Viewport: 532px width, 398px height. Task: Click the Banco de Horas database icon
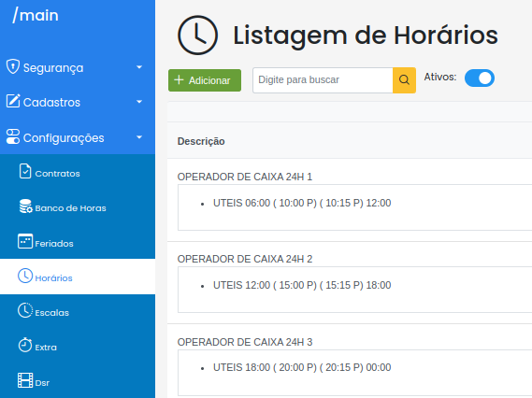(x=25, y=206)
